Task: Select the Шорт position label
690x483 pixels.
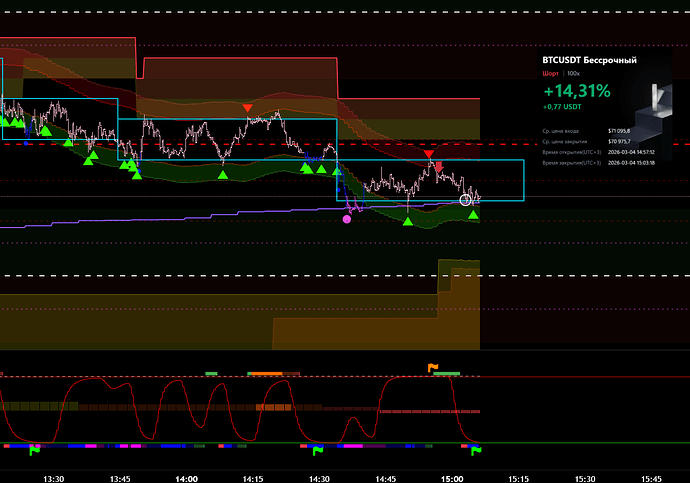Action: click(549, 73)
